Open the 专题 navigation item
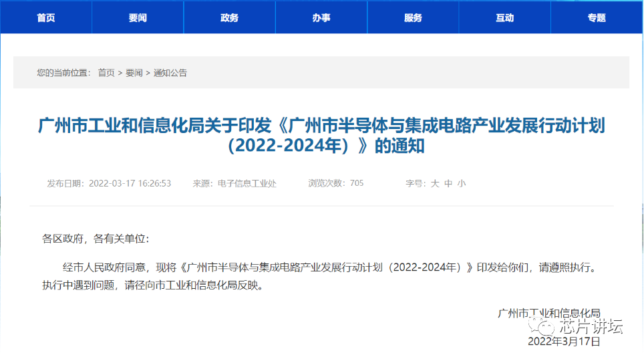This screenshot has height=355, width=644. click(597, 17)
